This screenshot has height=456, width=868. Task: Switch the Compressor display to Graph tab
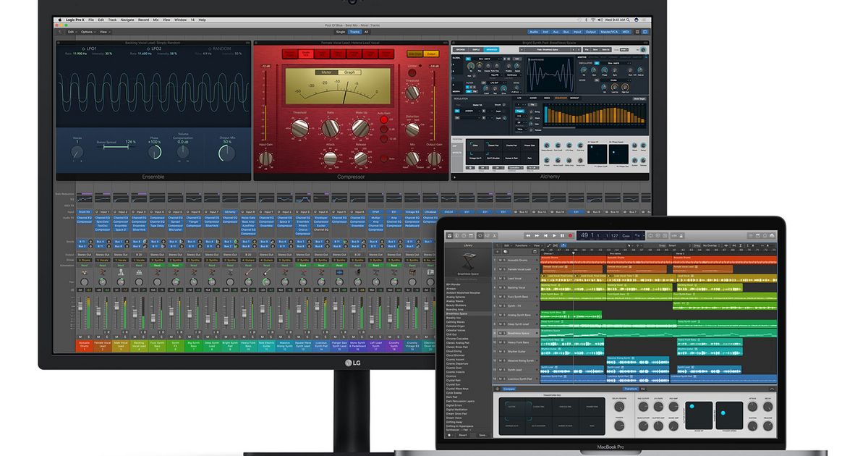[x=349, y=72]
